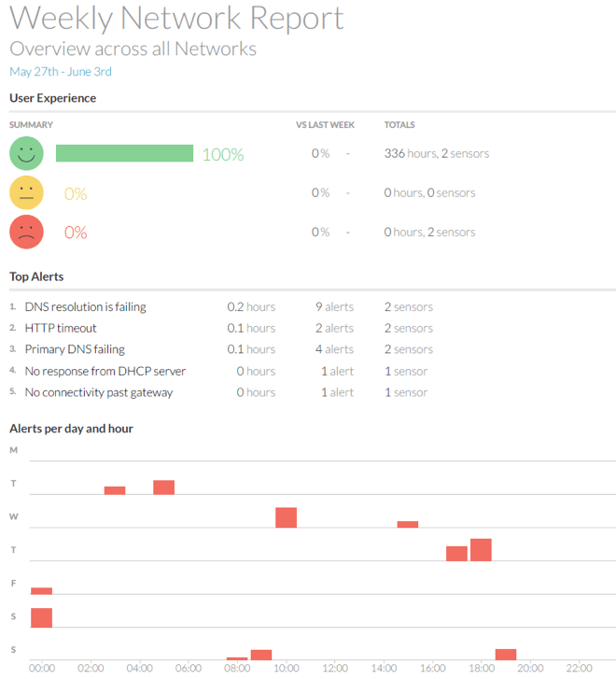Open the May 27th - June 3rd date range
Image resolution: width=616 pixels, height=679 pixels.
point(61,71)
